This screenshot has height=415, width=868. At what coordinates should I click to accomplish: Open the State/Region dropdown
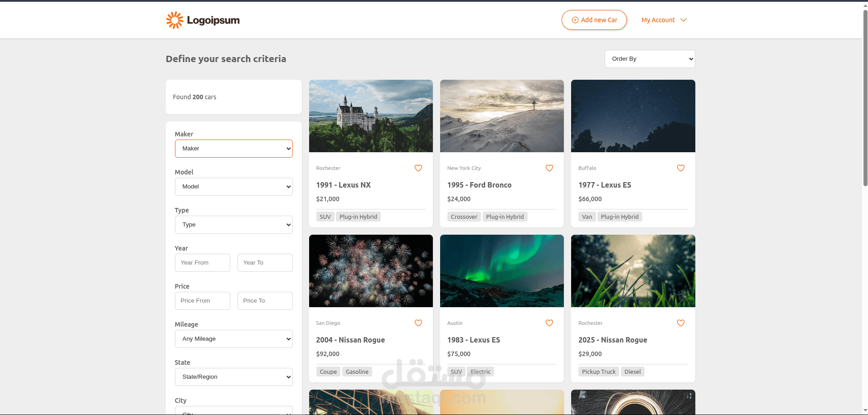click(234, 377)
